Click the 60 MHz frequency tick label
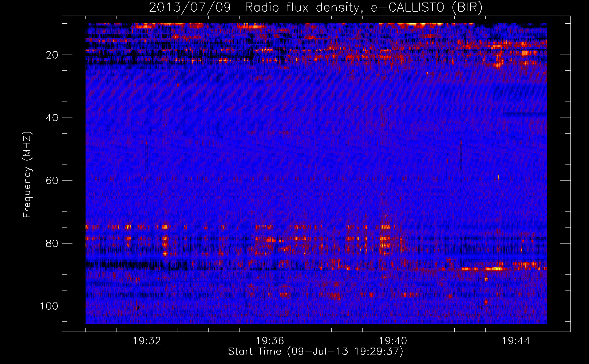Viewport: 589px width, 364px height. point(52,181)
